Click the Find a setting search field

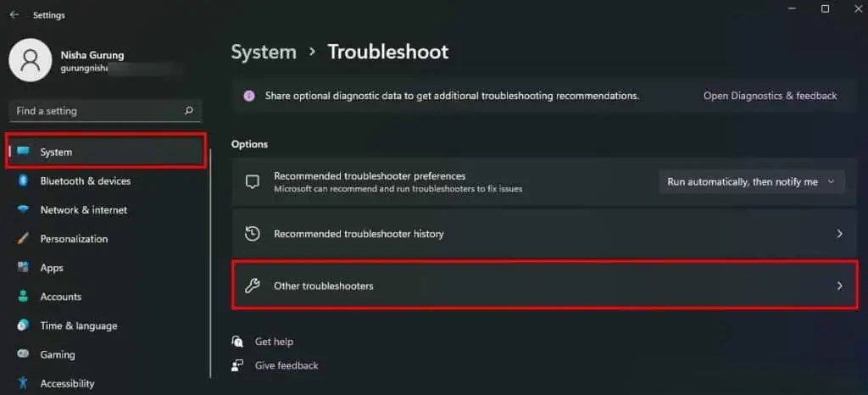click(x=106, y=111)
